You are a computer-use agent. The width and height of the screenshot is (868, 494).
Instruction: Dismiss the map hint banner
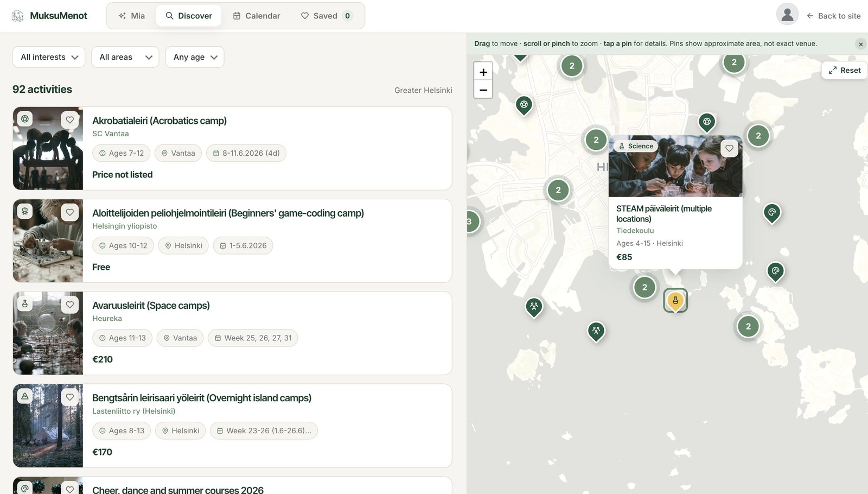[860, 44]
